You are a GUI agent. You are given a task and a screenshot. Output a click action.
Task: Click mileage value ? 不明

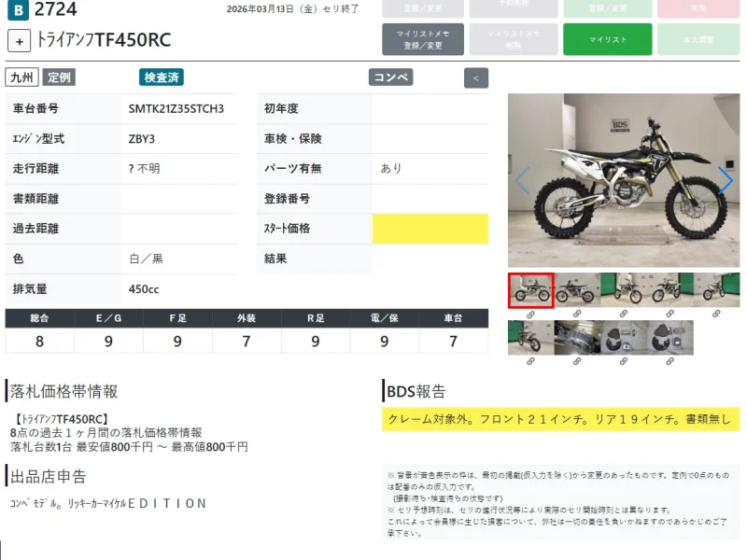[145, 169]
